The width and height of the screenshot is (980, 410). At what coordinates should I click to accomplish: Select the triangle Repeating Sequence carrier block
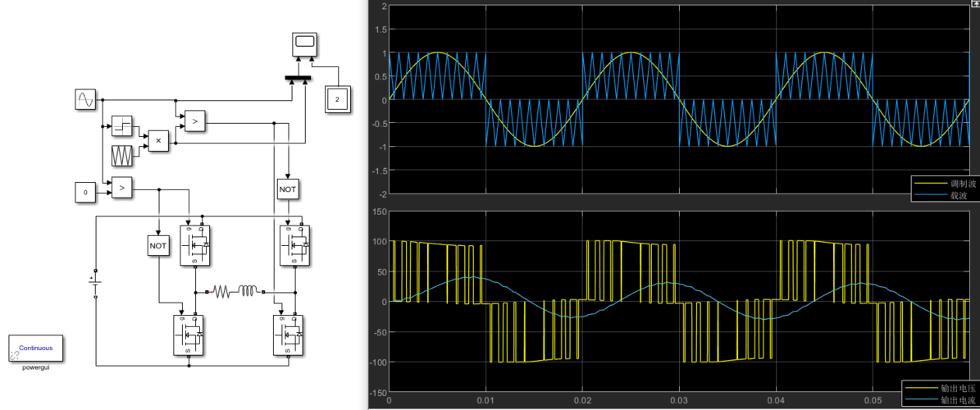point(122,155)
